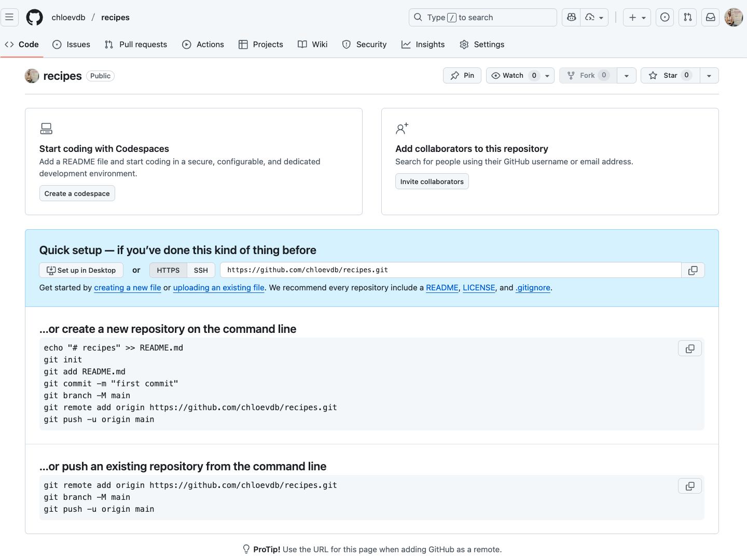The width and height of the screenshot is (747, 560).
Task: Select the HTTPS URL option
Action: pos(168,270)
